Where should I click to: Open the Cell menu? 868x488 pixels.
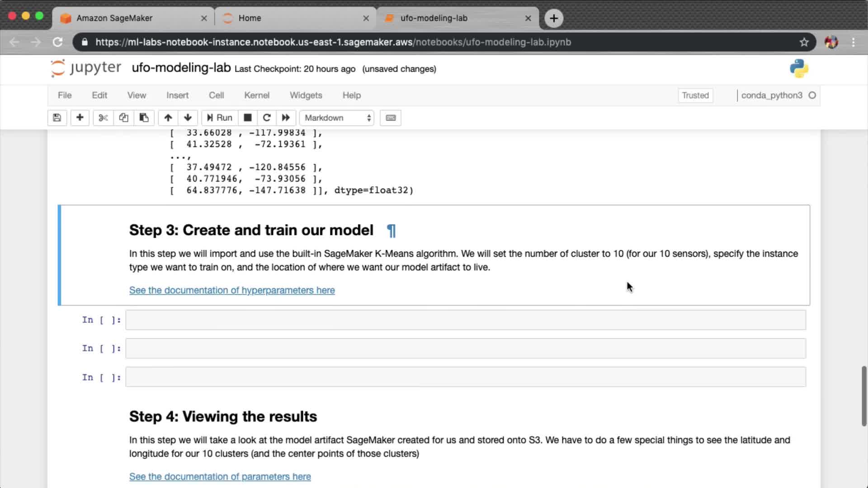[216, 95]
